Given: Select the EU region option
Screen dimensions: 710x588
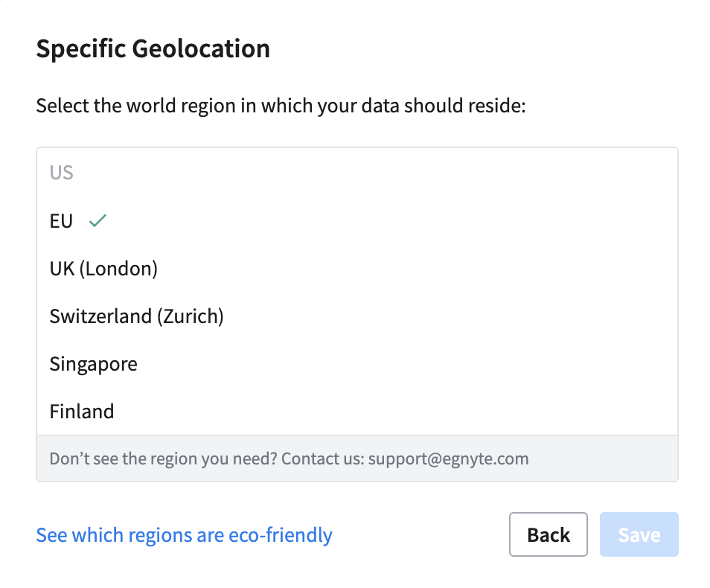Looking at the screenshot, I should coord(62,221).
